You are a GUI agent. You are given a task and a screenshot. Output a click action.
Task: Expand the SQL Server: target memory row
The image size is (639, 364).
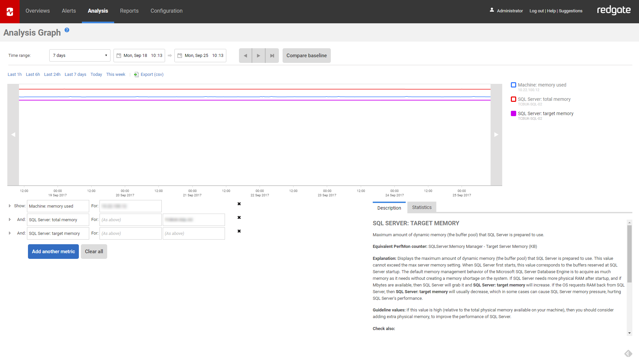[10, 233]
